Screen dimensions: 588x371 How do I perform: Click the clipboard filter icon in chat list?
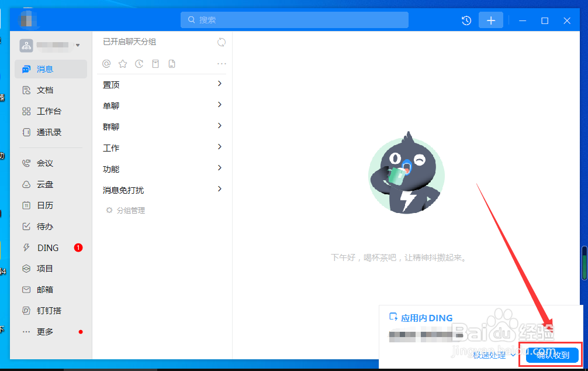[155, 64]
